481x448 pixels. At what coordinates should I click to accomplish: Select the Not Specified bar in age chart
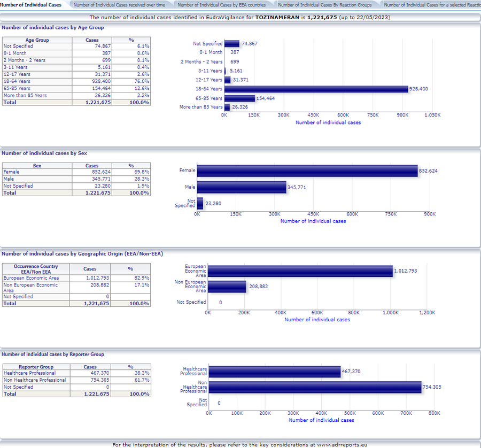coord(231,44)
